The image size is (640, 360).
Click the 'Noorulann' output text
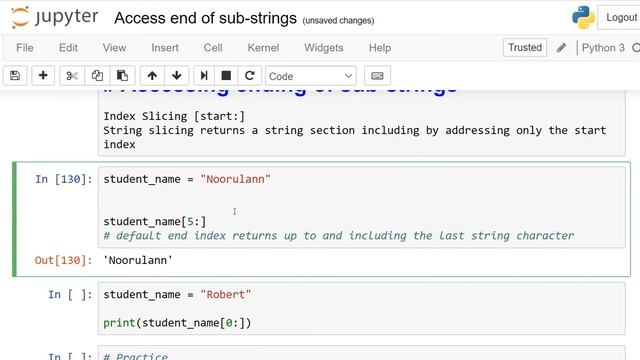click(x=138, y=260)
